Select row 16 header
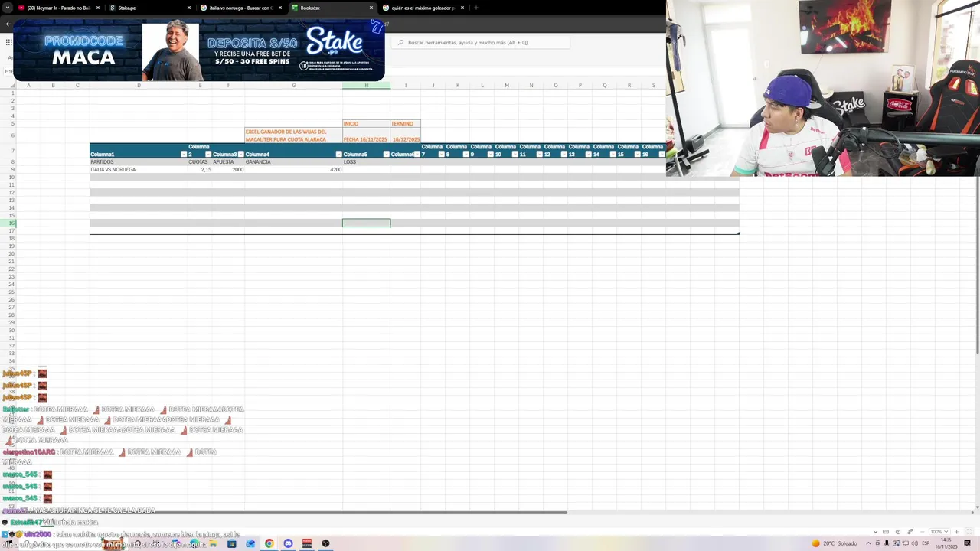This screenshot has width=980, height=551. pyautogui.click(x=8, y=223)
